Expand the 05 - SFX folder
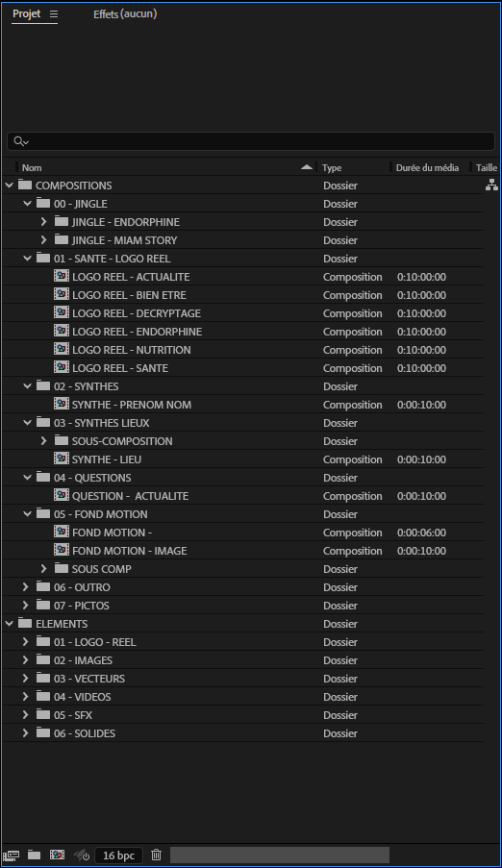 point(26,714)
